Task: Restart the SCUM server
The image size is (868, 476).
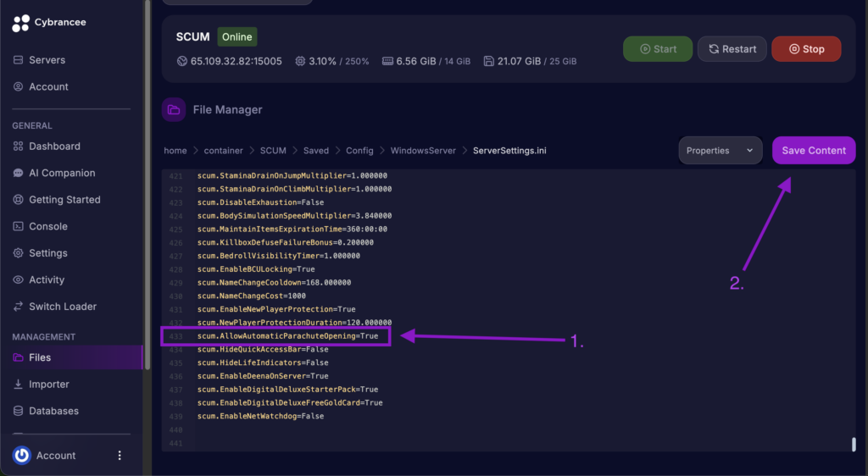Action: pyautogui.click(x=732, y=48)
